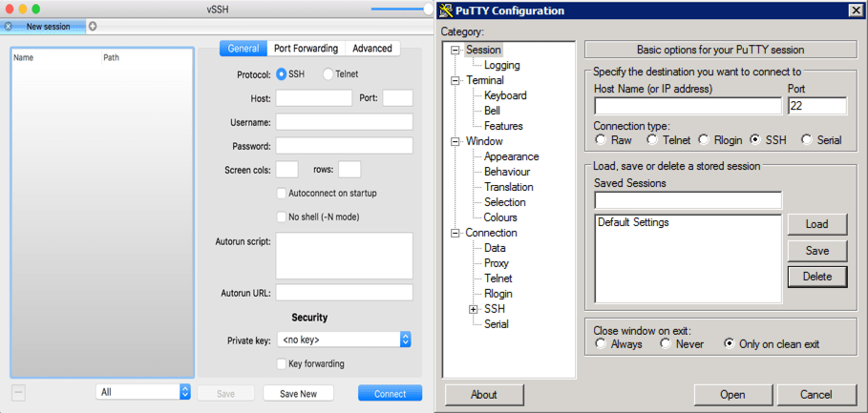Viewport: 868px width, 413px height.
Task: Select Rlogin under Connection in tree
Action: pyautogui.click(x=498, y=294)
